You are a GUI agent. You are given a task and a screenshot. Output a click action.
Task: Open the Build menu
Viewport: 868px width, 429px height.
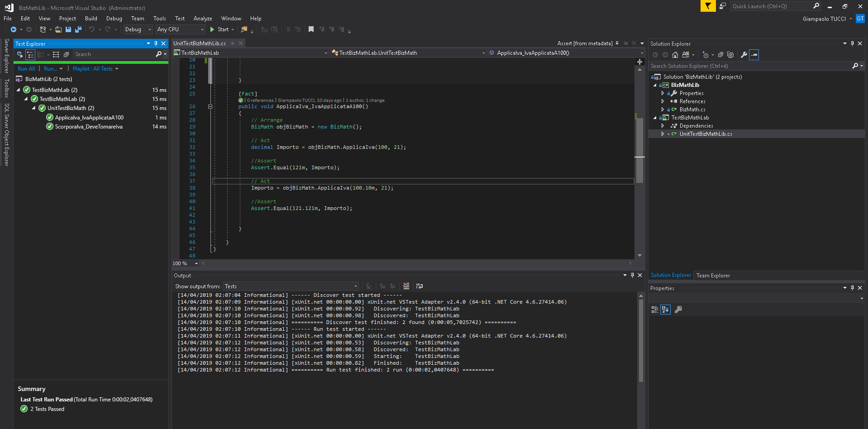(x=91, y=19)
